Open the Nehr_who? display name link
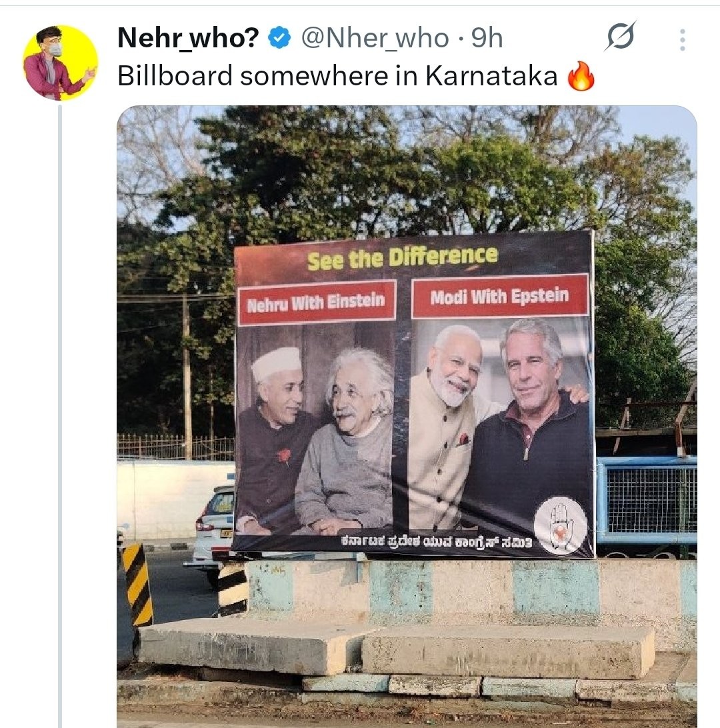 click(x=187, y=39)
